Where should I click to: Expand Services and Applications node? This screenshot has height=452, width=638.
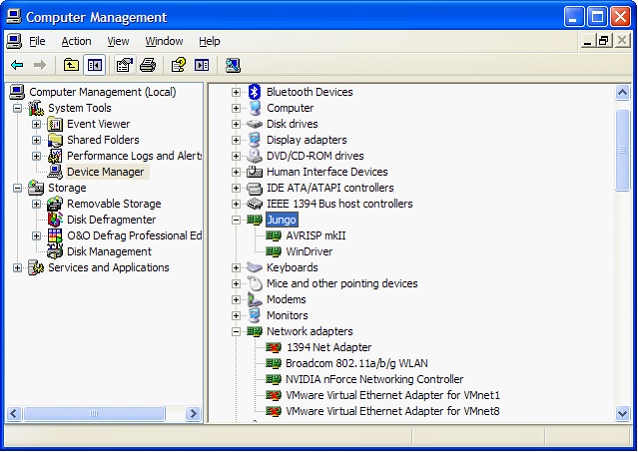17,268
